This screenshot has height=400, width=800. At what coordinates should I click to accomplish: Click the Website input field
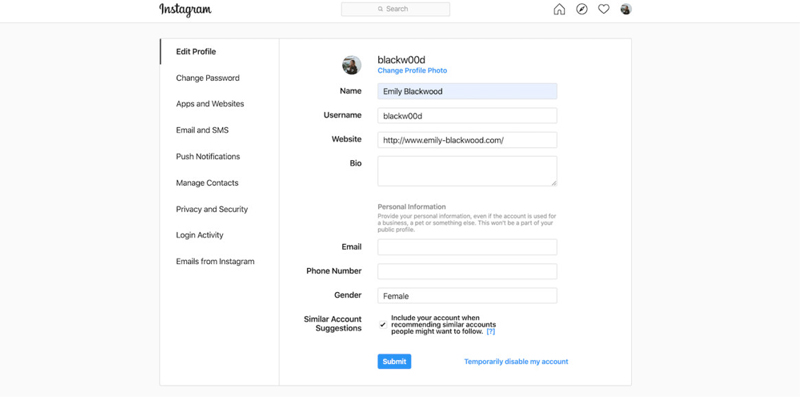pos(467,140)
